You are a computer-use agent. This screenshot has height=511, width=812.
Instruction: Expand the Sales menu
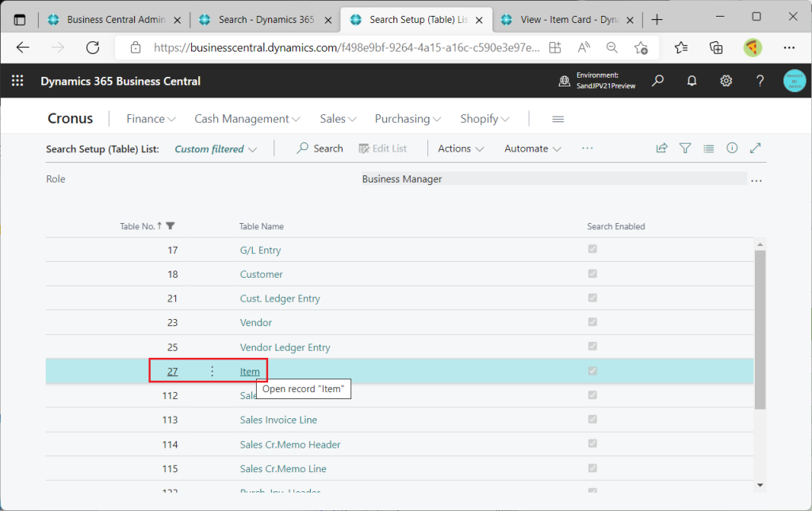coord(338,119)
